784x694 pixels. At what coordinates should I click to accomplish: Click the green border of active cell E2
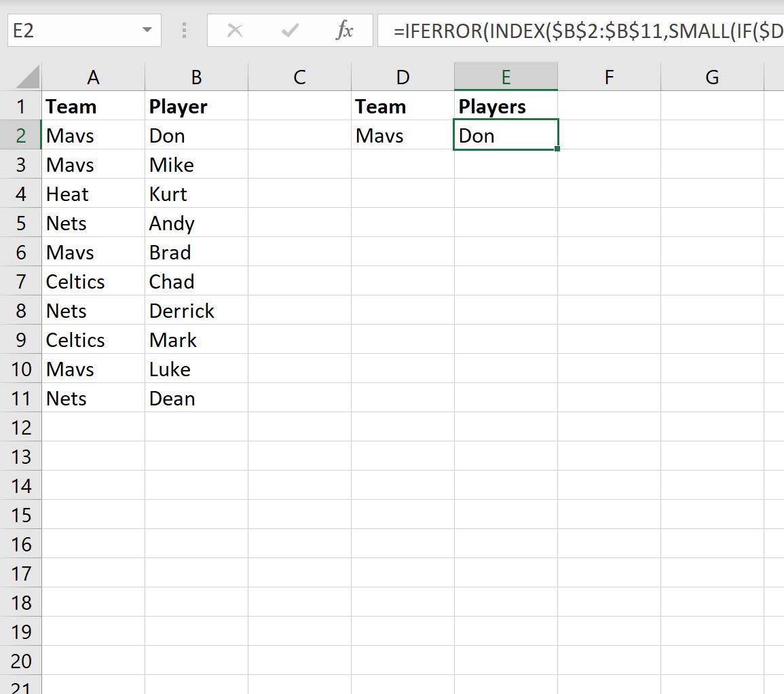[x=506, y=120]
